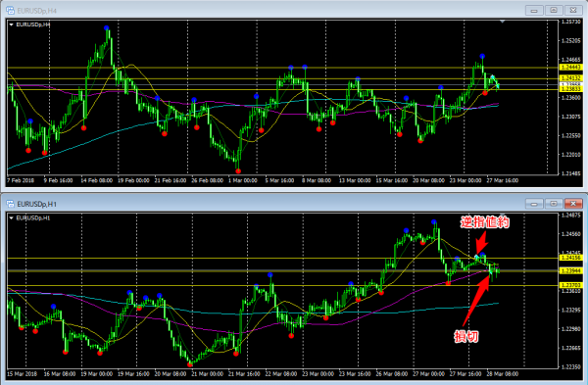
Task: Select the 1.24156 price label on H1
Action: pos(570,258)
